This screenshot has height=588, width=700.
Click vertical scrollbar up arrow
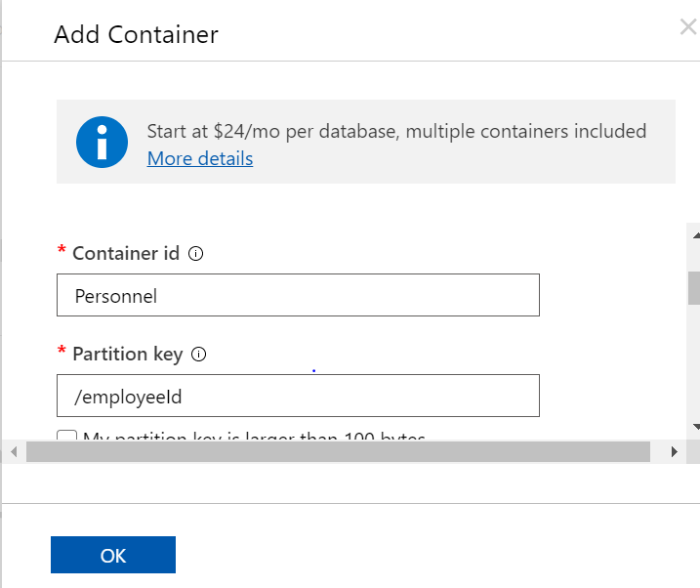click(x=694, y=235)
